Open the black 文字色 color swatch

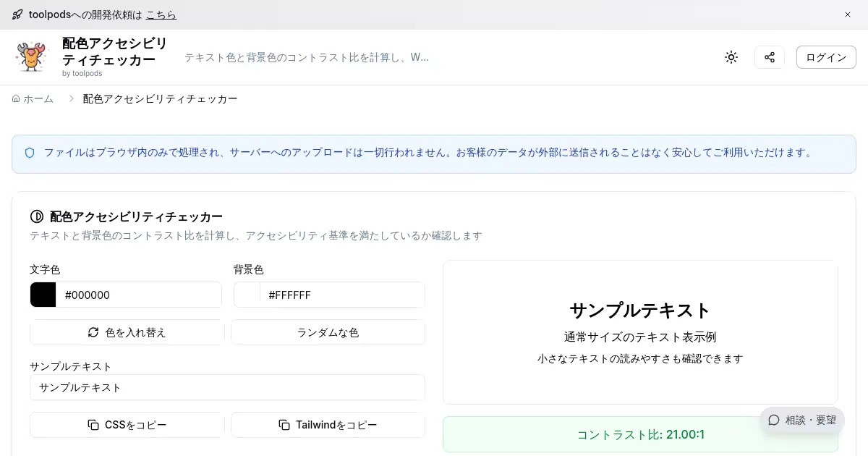(43, 295)
